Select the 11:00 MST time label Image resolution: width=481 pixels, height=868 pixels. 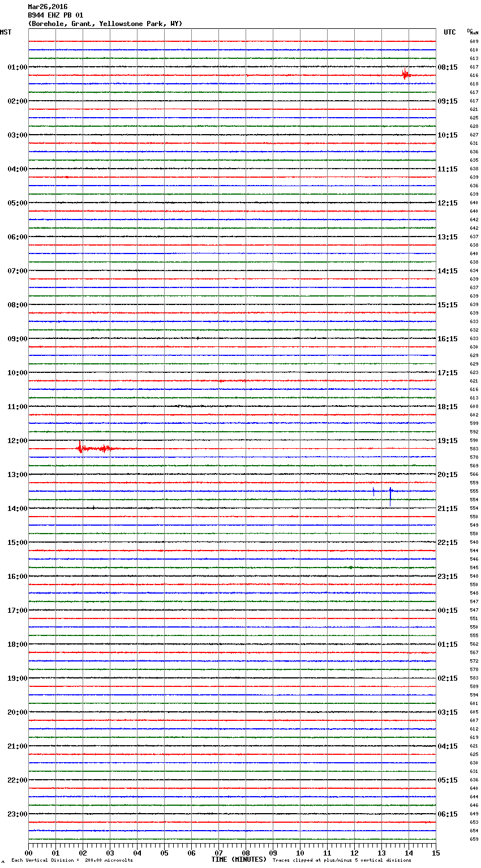(17, 407)
